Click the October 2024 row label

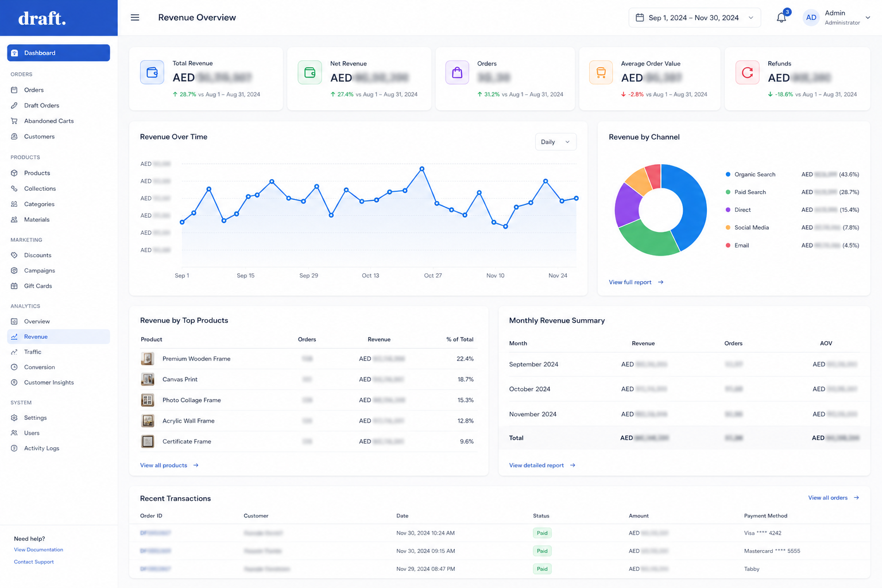click(x=529, y=389)
